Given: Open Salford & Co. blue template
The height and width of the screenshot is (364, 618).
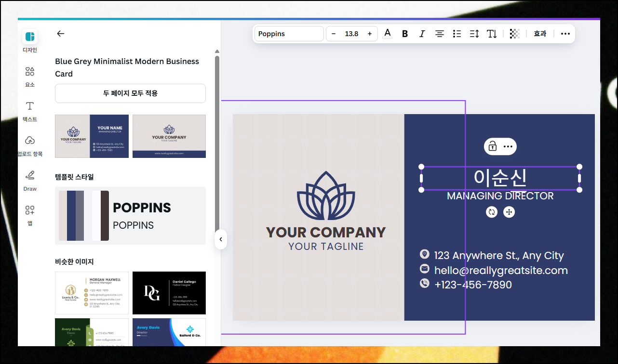Looking at the screenshot, I should (x=169, y=332).
